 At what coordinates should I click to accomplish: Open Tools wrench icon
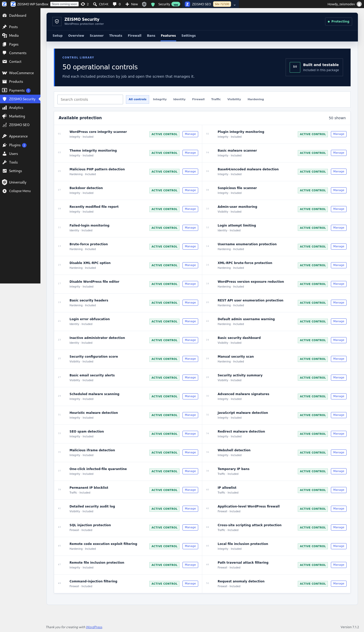(5, 162)
